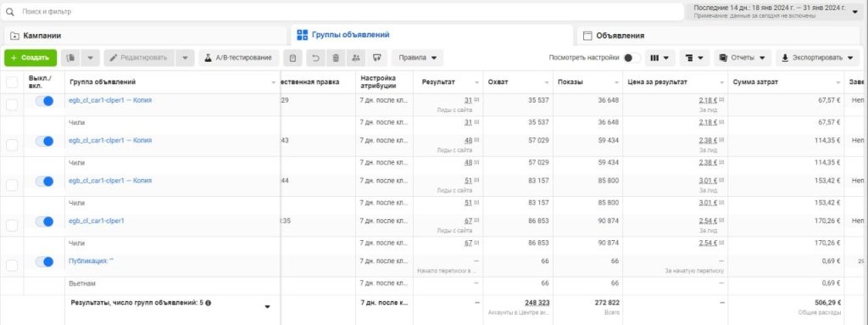The image size is (868, 325).
Task: Click the trash delete icon in the toolbar
Action: (336, 58)
